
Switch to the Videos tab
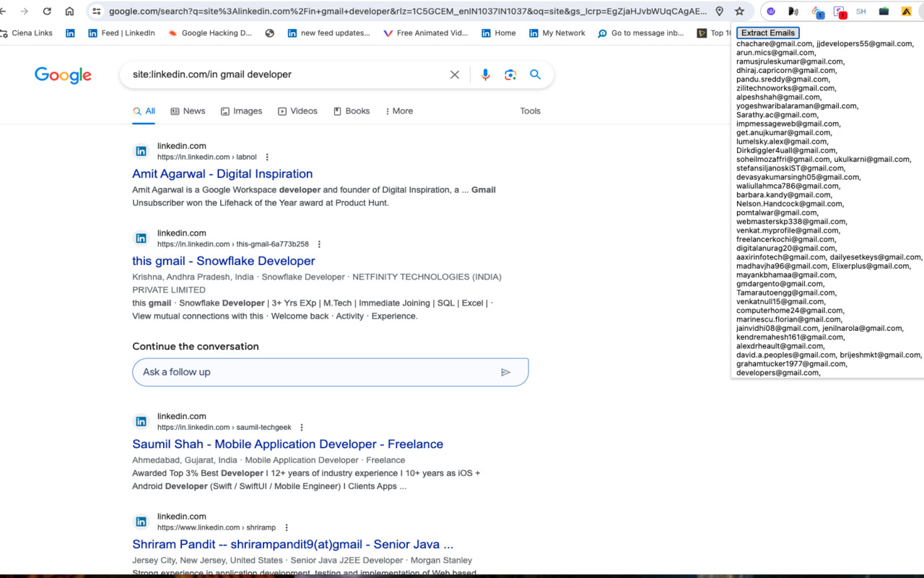click(x=297, y=111)
